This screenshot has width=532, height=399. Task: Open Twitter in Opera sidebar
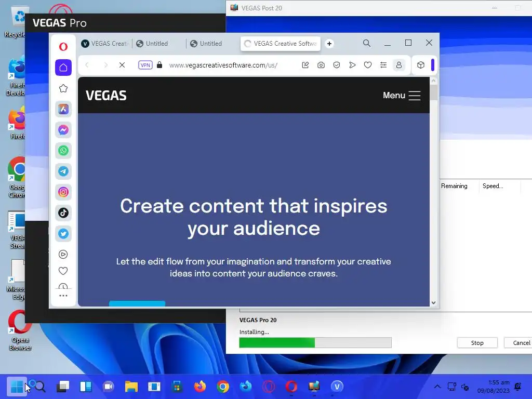point(63,233)
